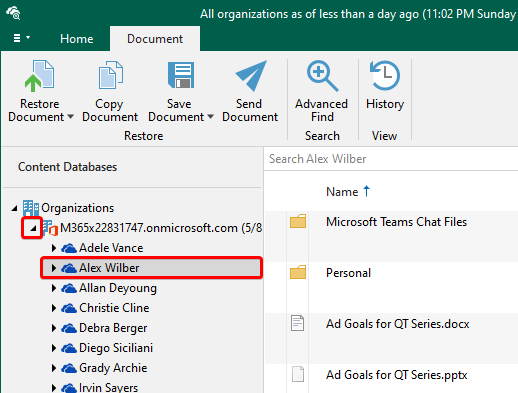Expand the Diego Siciliani node
518x393 pixels.
pos(53,348)
